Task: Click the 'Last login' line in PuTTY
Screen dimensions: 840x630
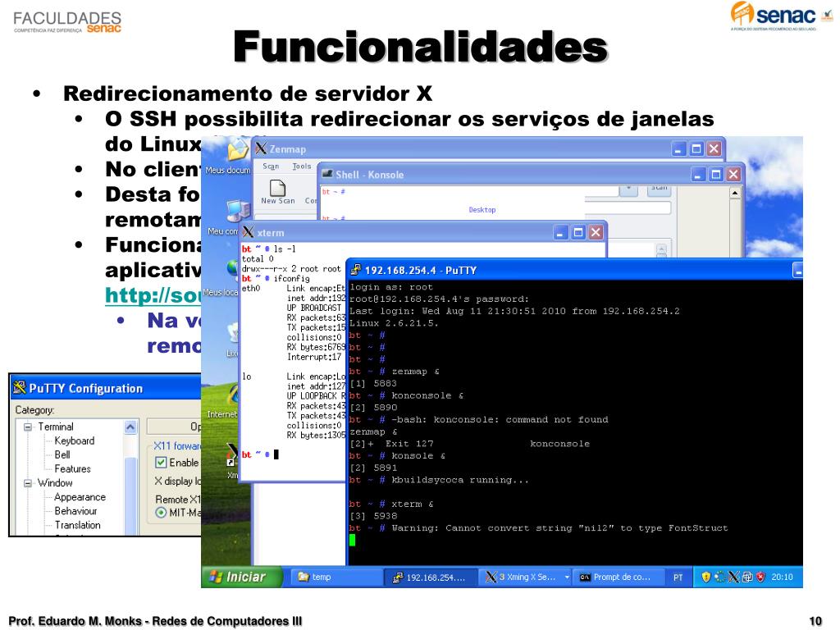Action: 514,311
